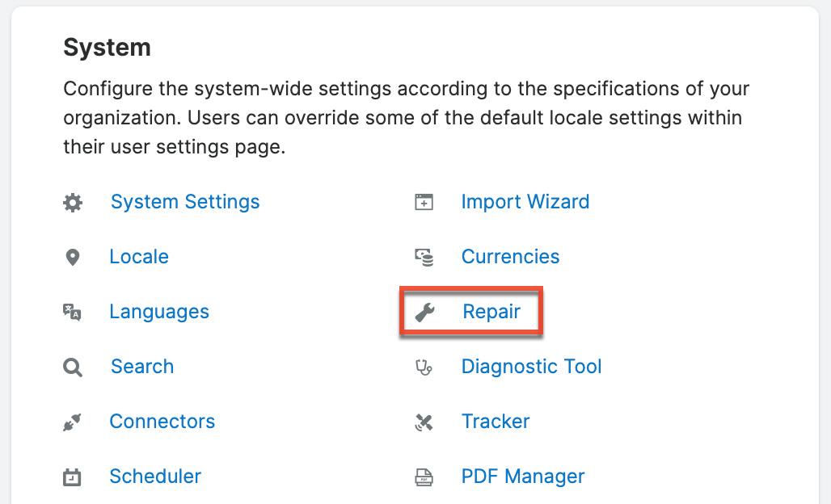The height and width of the screenshot is (504, 831).
Task: Click the import window icon beside Import Wizard
Action: pos(423,203)
